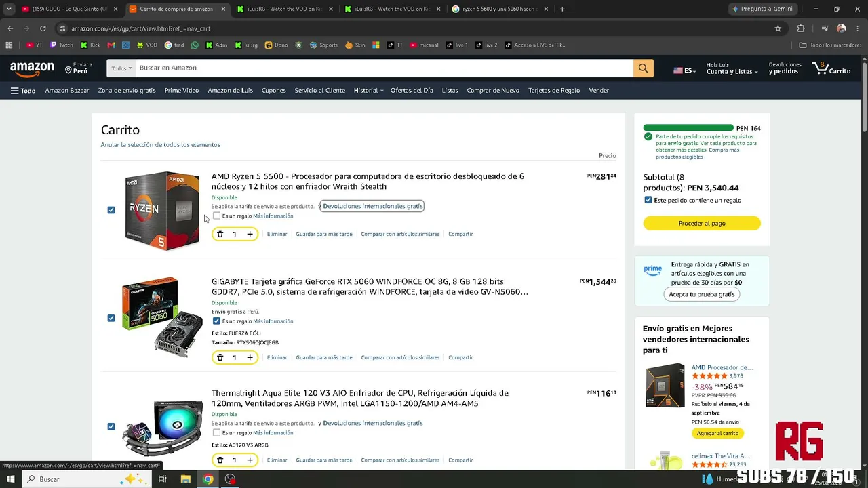Expand the 'Cuenta y Listas' account menu
This screenshot has width=868, height=488.
[x=732, y=68]
